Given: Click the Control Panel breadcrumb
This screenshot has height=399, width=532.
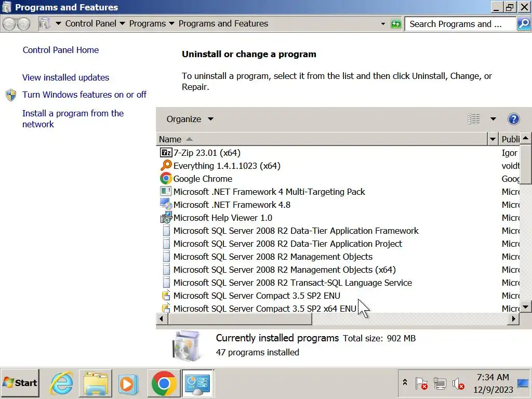Looking at the screenshot, I should point(90,23).
